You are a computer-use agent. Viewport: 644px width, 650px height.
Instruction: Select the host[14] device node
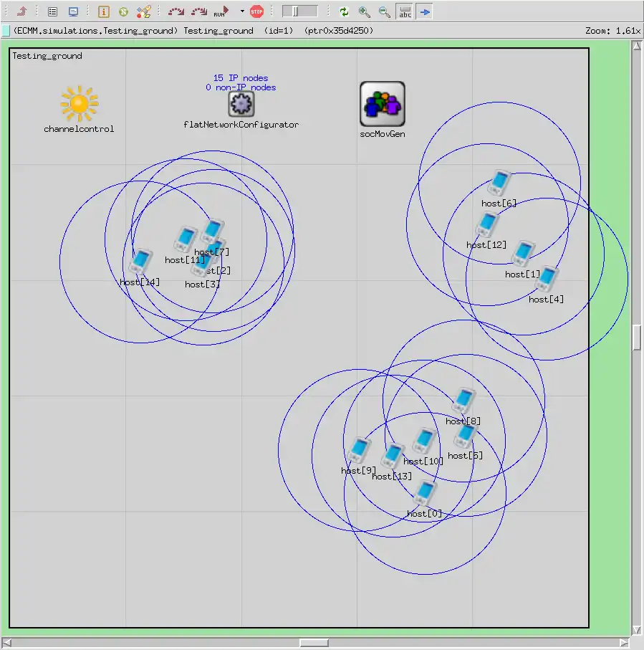(x=140, y=262)
